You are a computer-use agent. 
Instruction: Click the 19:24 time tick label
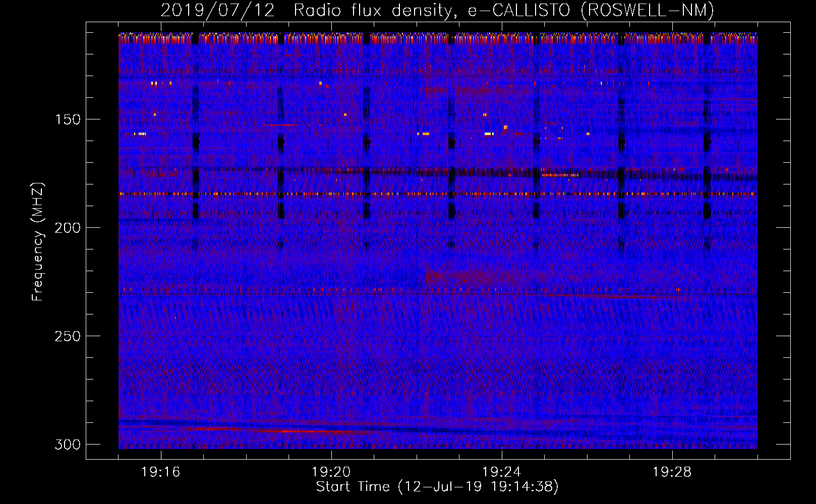502,472
